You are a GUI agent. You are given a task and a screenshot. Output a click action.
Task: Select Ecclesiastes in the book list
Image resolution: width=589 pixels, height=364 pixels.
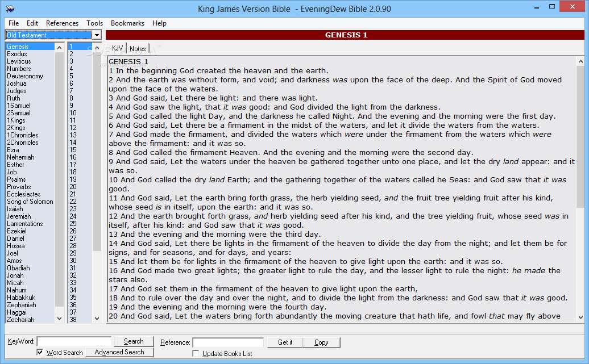point(30,194)
